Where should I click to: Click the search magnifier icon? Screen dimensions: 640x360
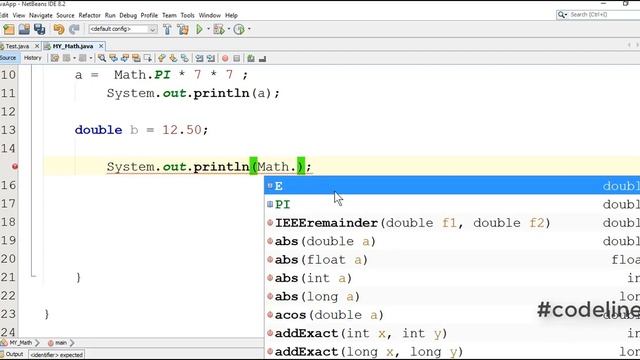coord(562,15)
